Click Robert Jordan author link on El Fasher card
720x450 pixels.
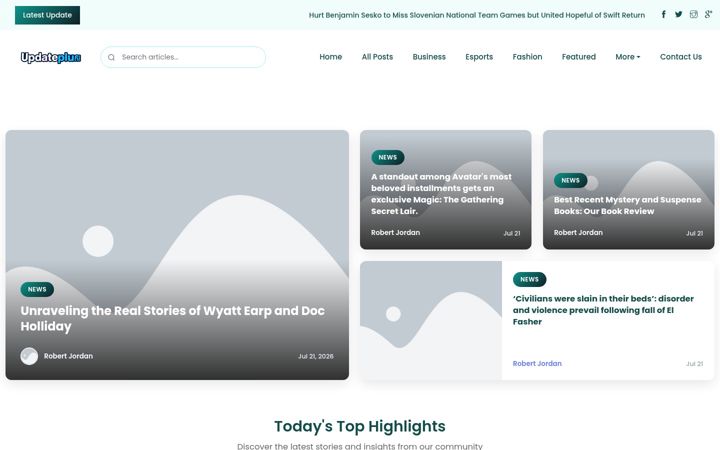[x=537, y=363]
